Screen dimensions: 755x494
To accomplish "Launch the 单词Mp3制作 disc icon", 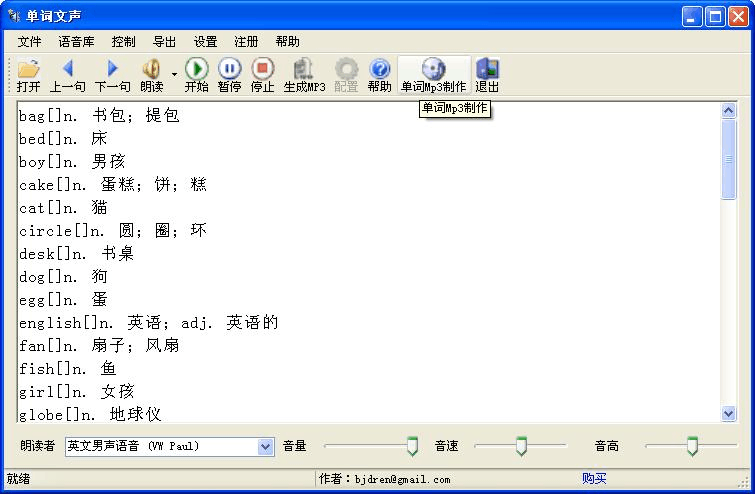I will pos(433,75).
